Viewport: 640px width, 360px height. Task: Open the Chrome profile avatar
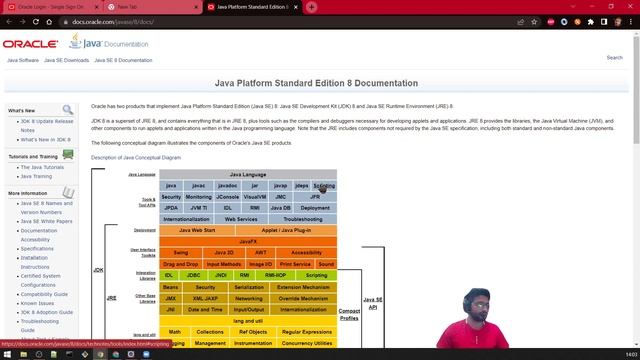click(x=618, y=22)
